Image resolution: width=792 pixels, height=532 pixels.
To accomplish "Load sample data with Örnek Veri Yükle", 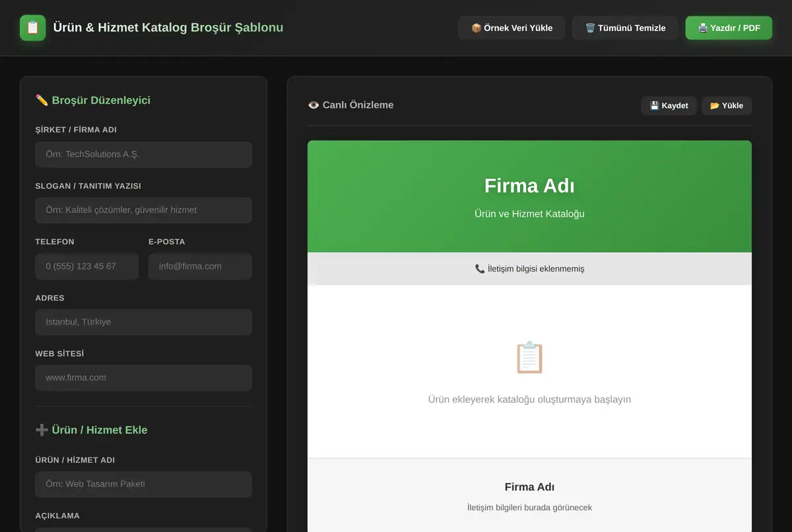I will click(x=511, y=28).
